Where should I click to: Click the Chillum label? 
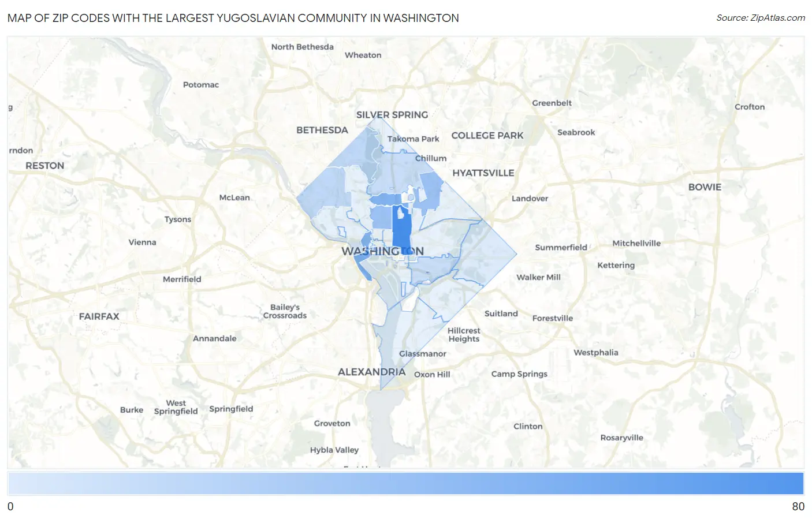pos(431,158)
